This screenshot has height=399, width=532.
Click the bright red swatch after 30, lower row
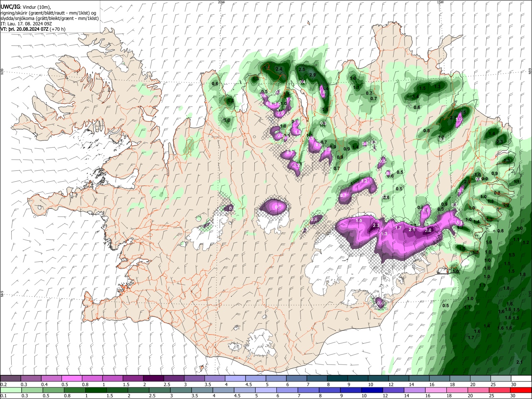[520, 390]
